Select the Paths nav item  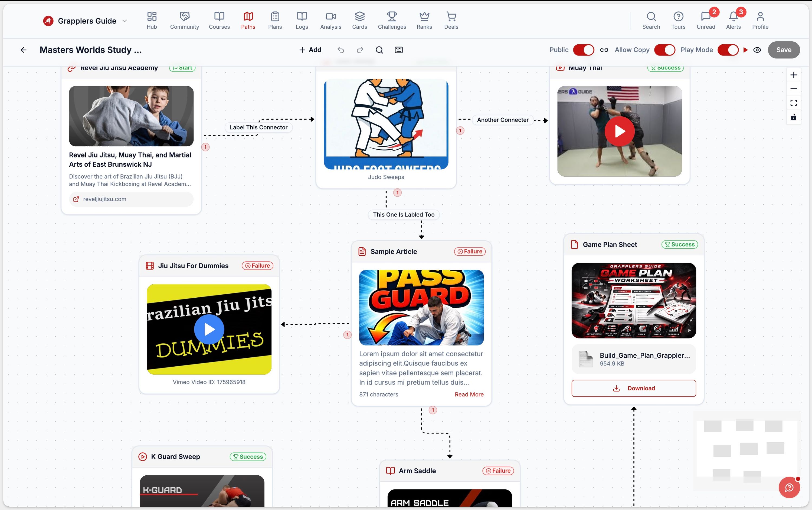248,21
